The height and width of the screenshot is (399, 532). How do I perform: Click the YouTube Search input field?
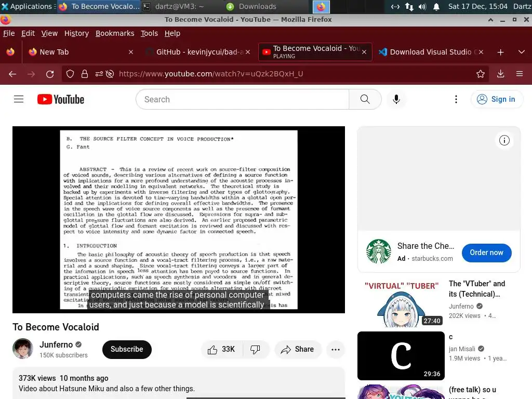[243, 99]
